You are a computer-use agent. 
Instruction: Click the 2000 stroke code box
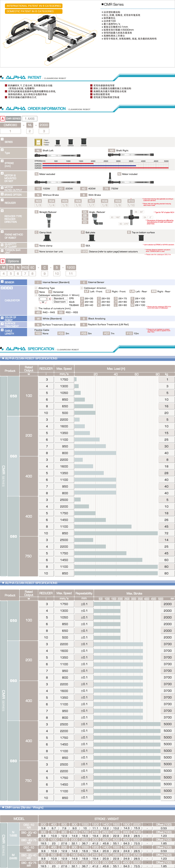(x=44, y=125)
